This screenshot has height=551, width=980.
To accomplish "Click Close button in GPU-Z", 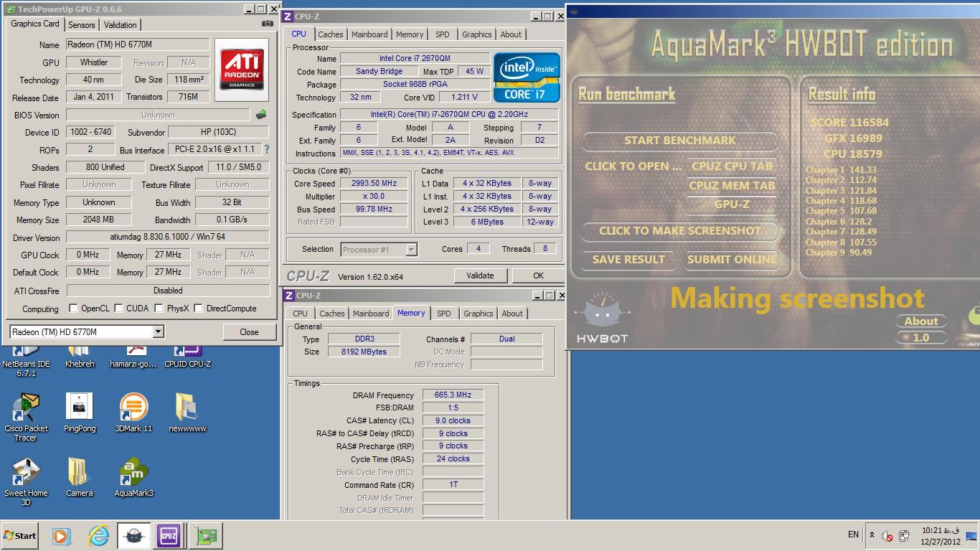I will pos(249,332).
